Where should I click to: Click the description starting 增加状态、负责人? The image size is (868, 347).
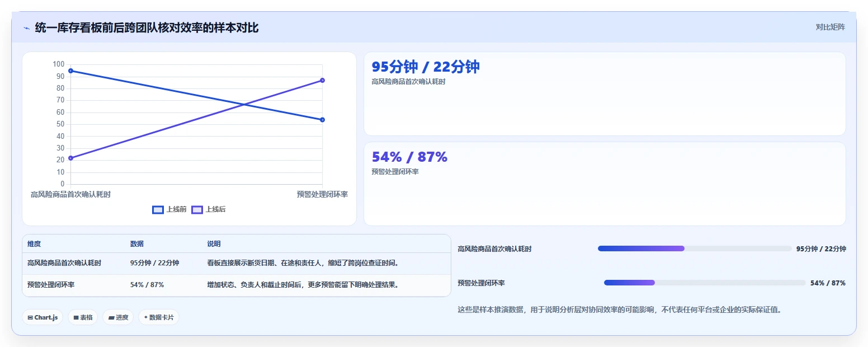[x=303, y=284]
